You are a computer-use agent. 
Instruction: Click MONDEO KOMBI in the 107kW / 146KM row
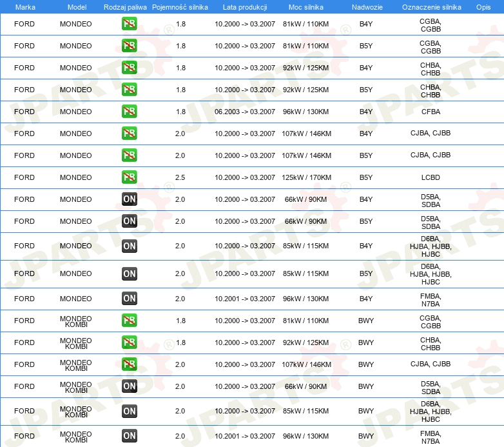coord(76,365)
